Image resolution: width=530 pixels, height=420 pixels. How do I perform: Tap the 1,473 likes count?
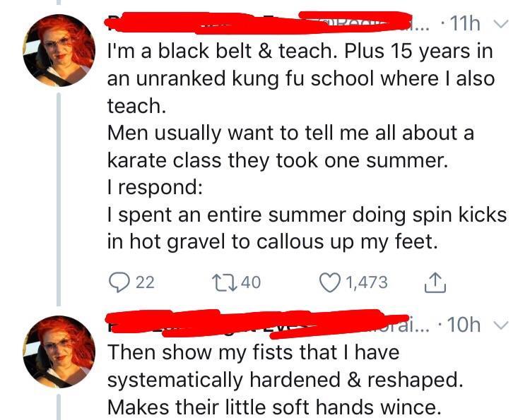click(366, 282)
